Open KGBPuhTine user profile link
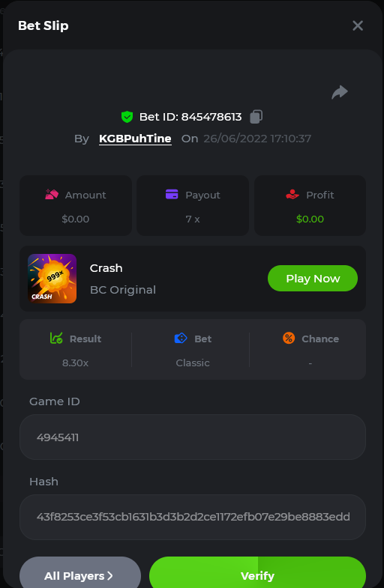 click(135, 139)
